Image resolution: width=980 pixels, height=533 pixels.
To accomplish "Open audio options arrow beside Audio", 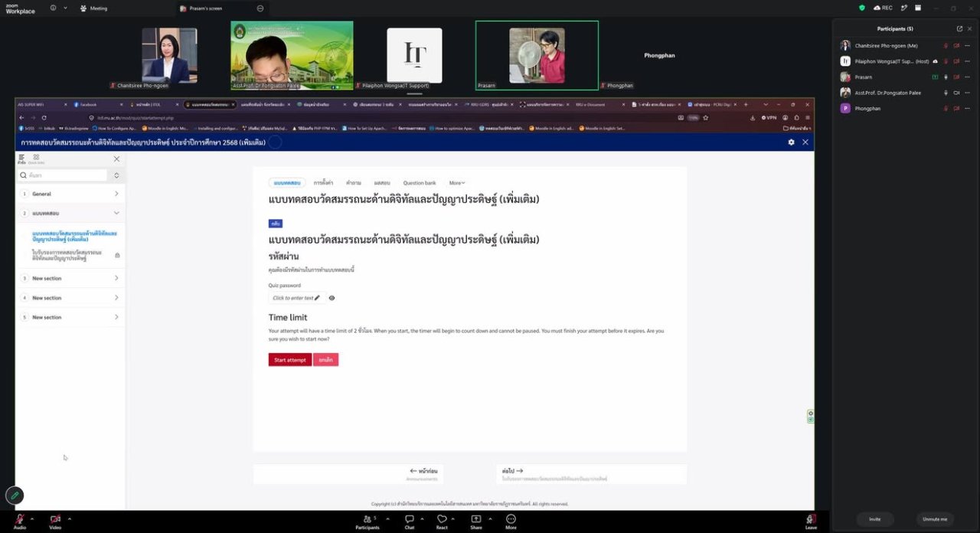I will [x=33, y=518].
